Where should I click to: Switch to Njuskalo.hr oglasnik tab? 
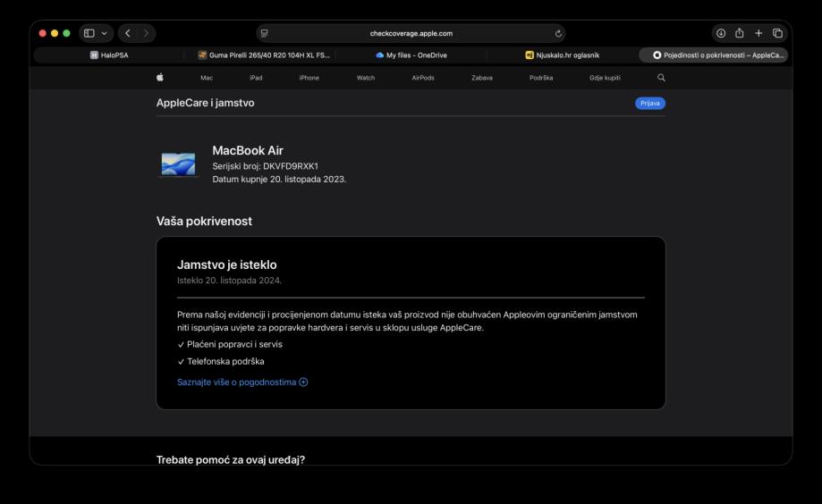[x=562, y=55]
